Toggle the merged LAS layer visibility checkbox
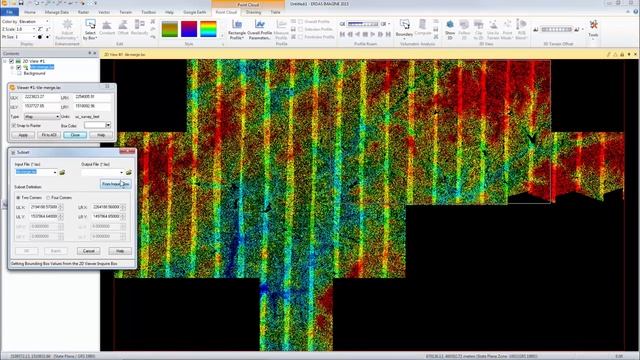Screen dimensions: 640x360 (x=19, y=67)
